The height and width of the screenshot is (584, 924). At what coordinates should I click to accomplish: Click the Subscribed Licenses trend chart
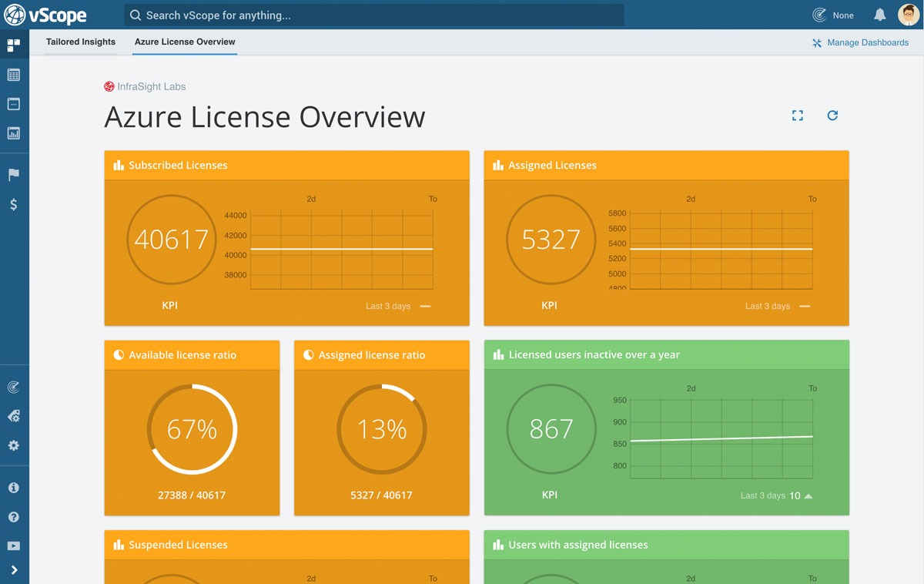tap(342, 249)
